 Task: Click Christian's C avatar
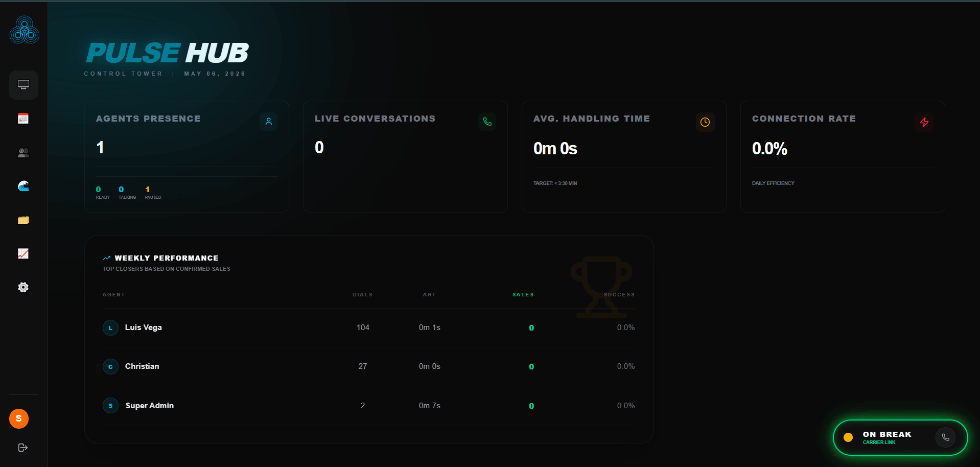[110, 366]
